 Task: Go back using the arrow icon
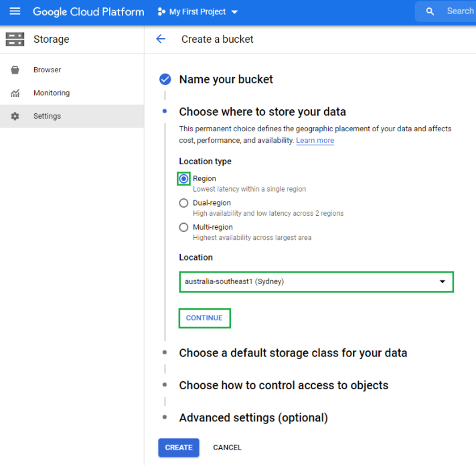(161, 40)
